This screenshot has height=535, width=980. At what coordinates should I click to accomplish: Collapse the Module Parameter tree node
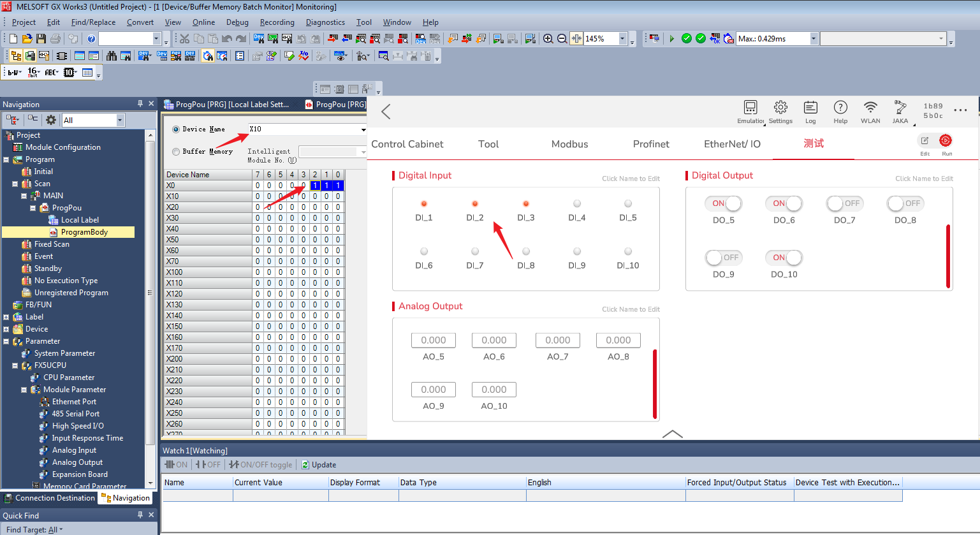(24, 390)
